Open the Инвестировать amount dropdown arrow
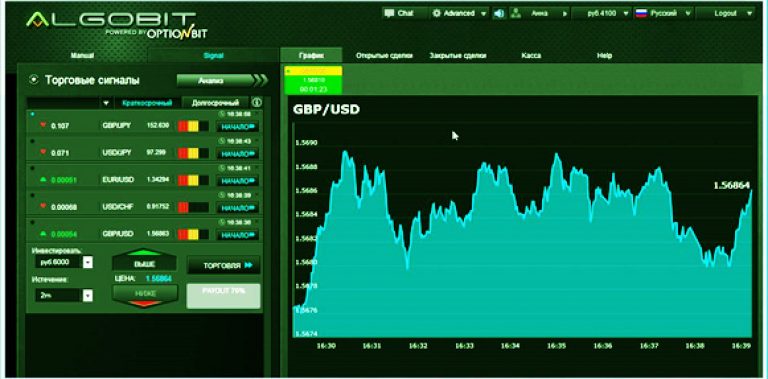This screenshot has width=768, height=379. [88, 263]
